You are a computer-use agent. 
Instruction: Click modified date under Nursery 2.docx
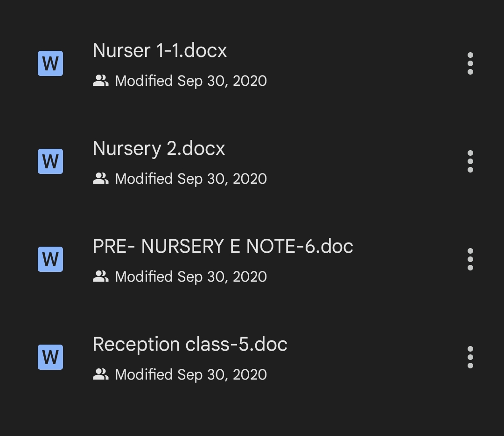click(x=191, y=179)
